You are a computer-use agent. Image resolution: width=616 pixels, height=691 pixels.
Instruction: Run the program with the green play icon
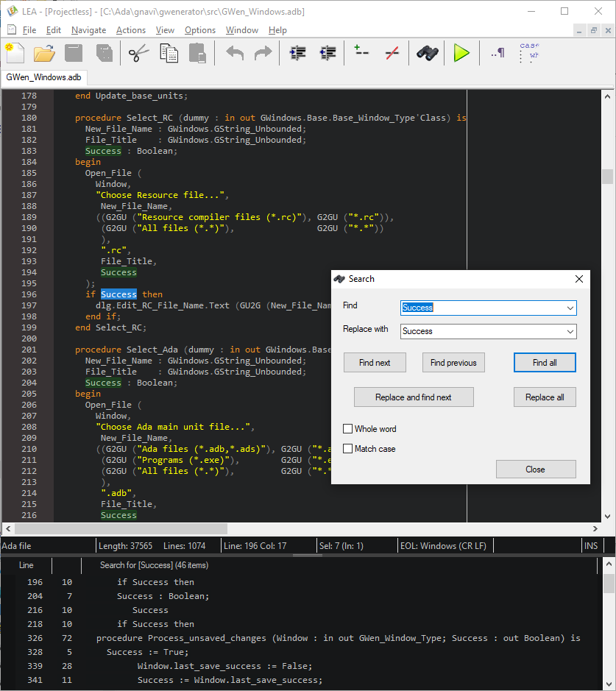(462, 52)
